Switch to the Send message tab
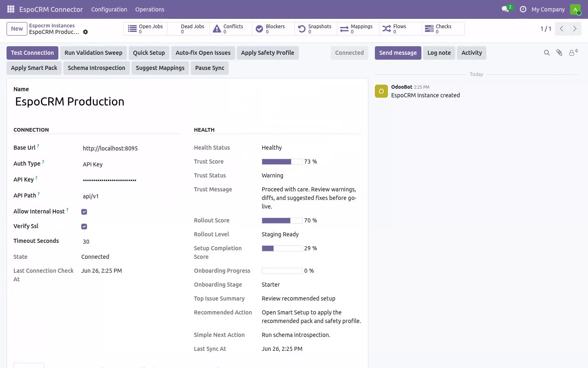This screenshot has height=368, width=588. click(398, 53)
